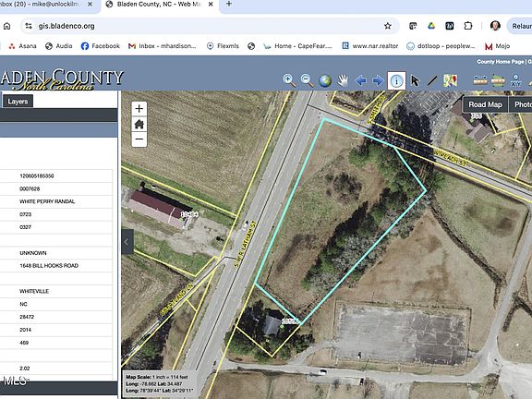The height and width of the screenshot is (399, 532).
Task: Click the globe full extent icon
Action: (x=325, y=80)
